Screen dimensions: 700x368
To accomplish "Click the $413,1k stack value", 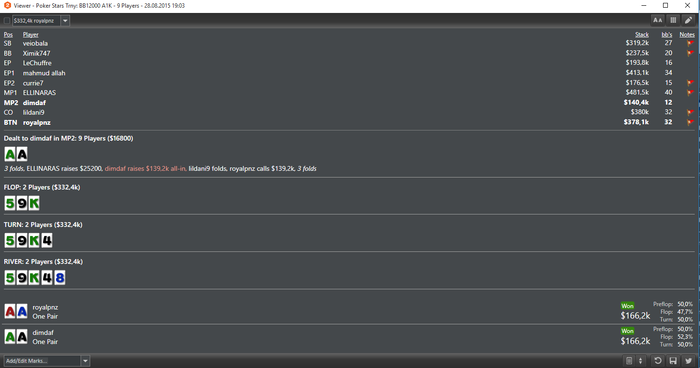I will point(637,72).
